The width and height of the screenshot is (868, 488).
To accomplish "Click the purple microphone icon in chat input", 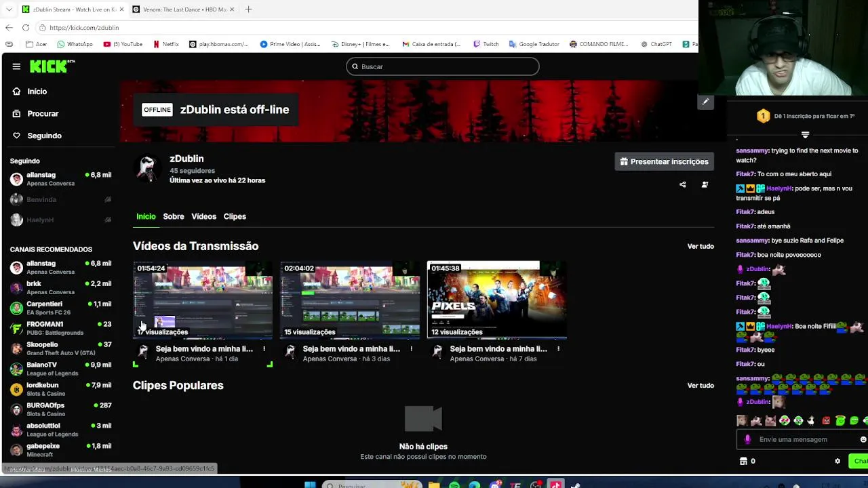I will pos(747,439).
